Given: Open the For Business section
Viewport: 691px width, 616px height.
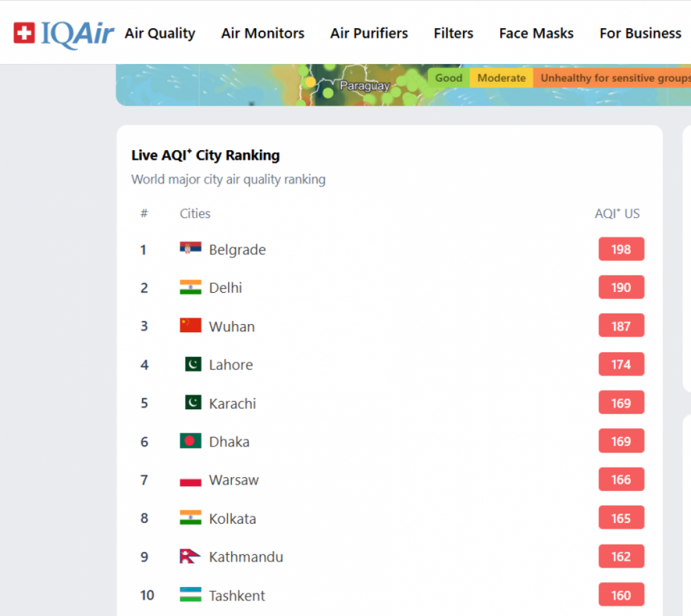Looking at the screenshot, I should (x=640, y=33).
